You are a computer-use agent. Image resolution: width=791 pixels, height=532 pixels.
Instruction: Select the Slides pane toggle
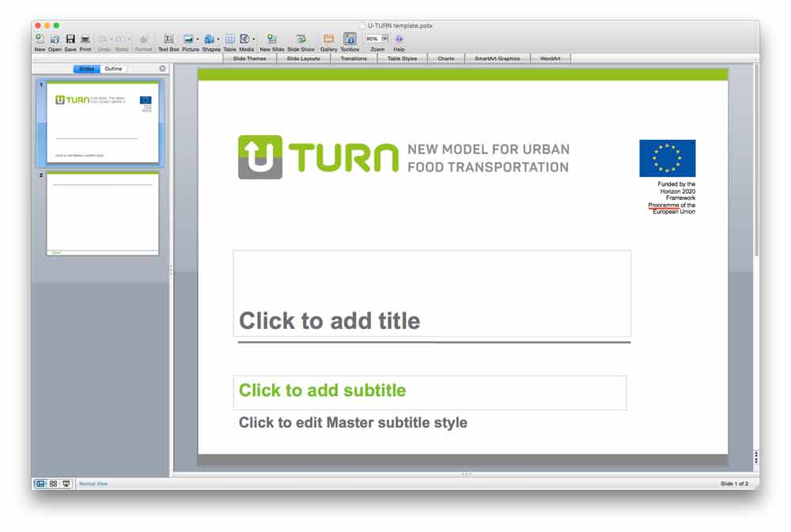(x=87, y=69)
